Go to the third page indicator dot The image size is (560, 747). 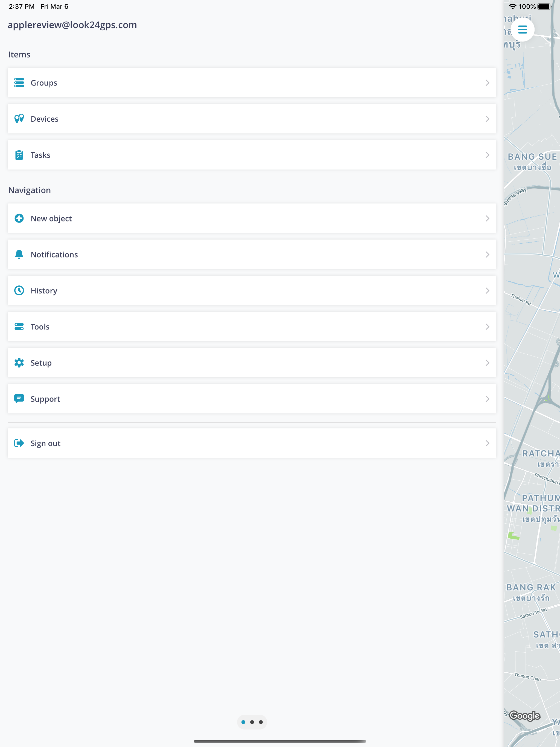tap(261, 722)
